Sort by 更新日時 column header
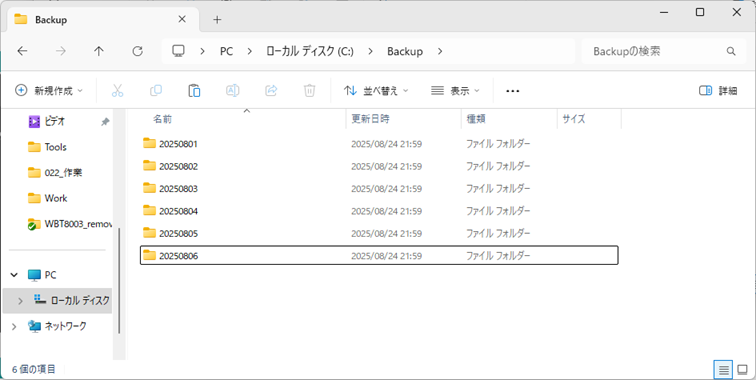The width and height of the screenshot is (756, 380). (x=370, y=119)
